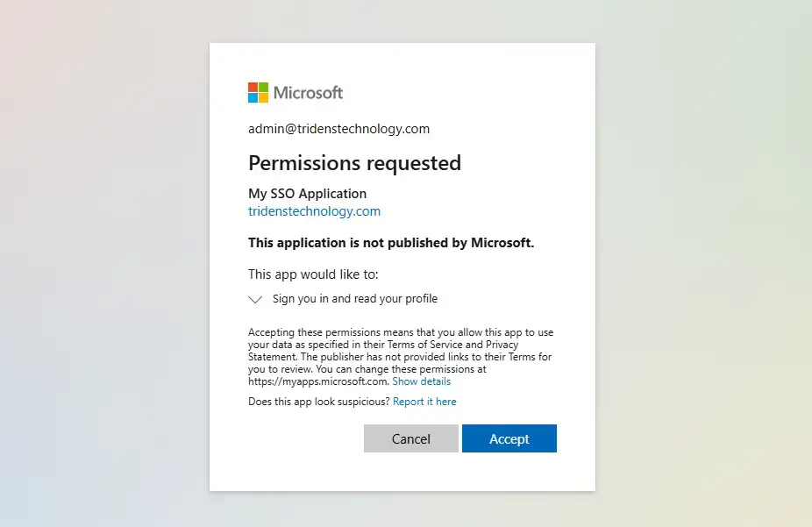Click the https://myapps.microsoft.com URL text
Screen dimensions: 812x527
pyautogui.click(x=317, y=381)
